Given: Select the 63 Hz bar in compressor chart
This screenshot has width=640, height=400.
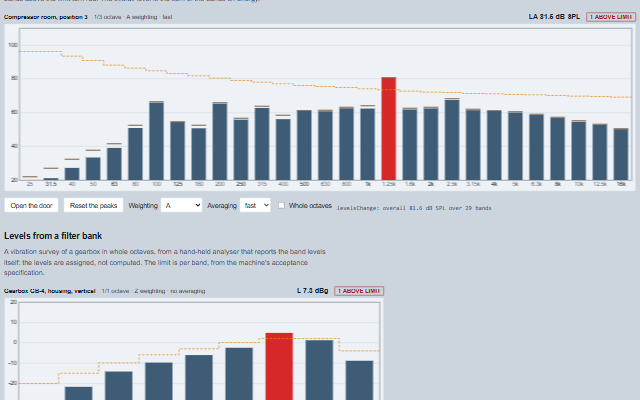Looking at the screenshot, I should point(114,164).
